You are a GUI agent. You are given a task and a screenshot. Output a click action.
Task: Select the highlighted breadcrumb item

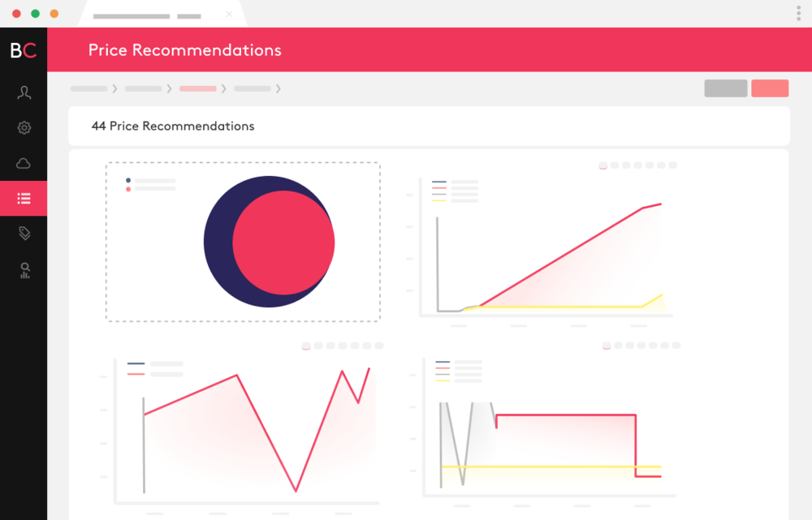[198, 88]
